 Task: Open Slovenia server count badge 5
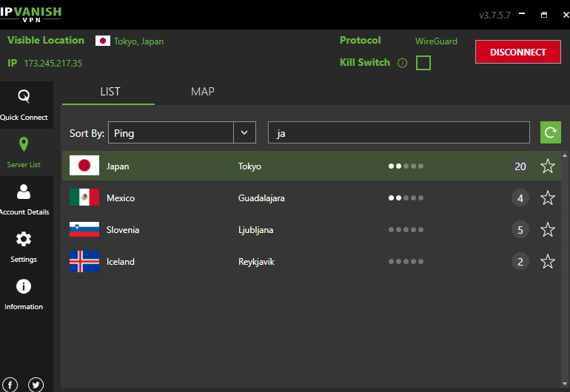click(x=520, y=229)
